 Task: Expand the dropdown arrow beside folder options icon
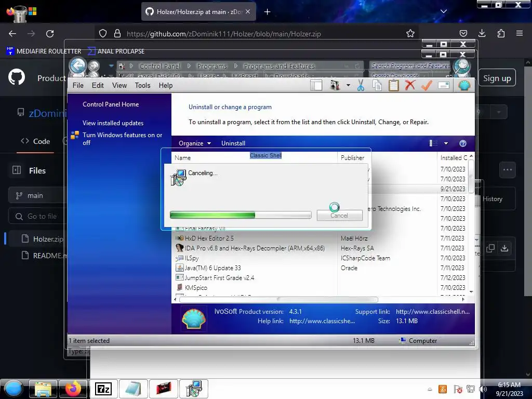348,86
